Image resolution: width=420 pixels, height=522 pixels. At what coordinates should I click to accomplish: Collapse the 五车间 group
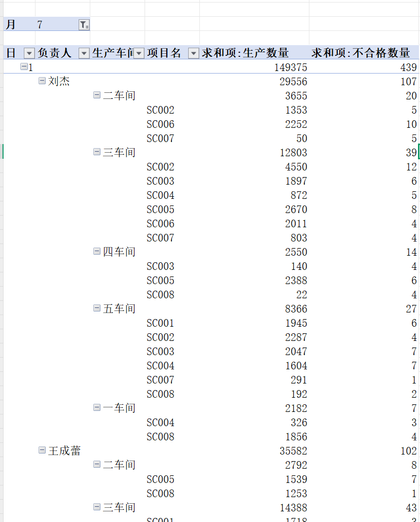(97, 308)
